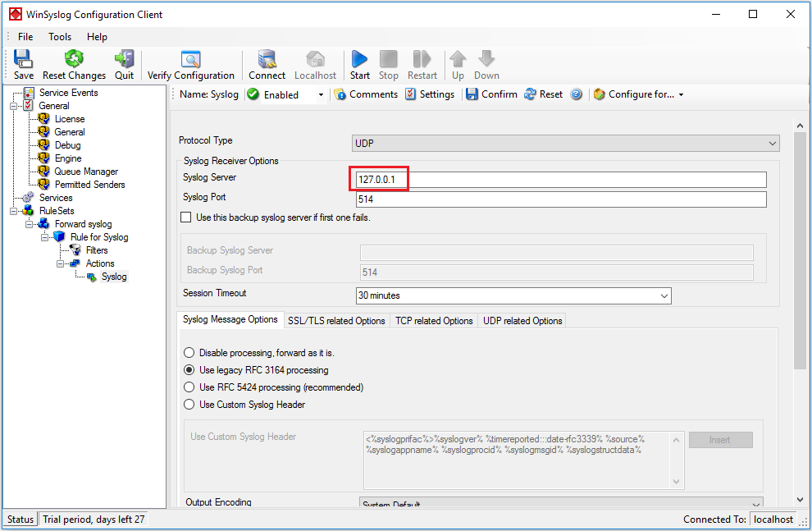Collapse the top-level General tree node
This screenshot has width=812, height=531.
(x=13, y=106)
